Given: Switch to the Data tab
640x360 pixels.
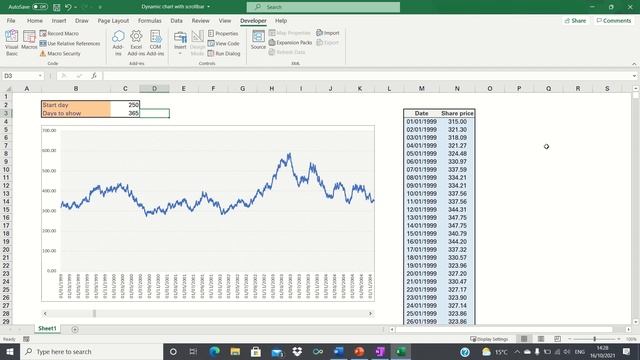Looking at the screenshot, I should pyautogui.click(x=176, y=20).
